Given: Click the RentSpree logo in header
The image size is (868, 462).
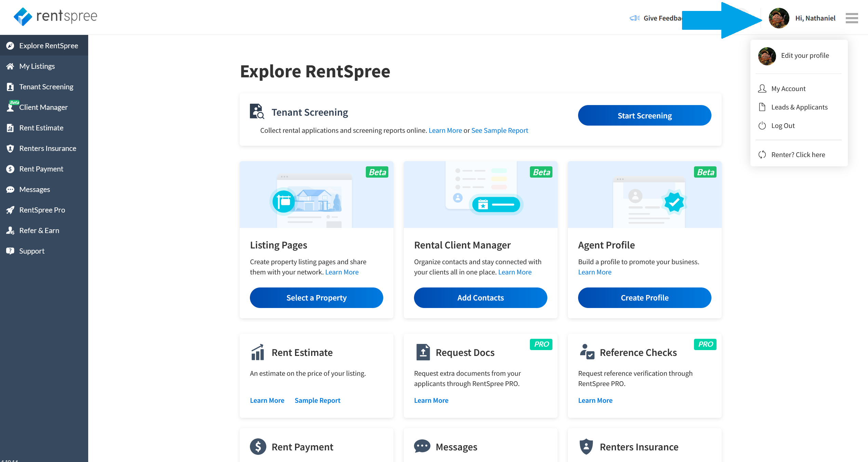Looking at the screenshot, I should [x=55, y=16].
